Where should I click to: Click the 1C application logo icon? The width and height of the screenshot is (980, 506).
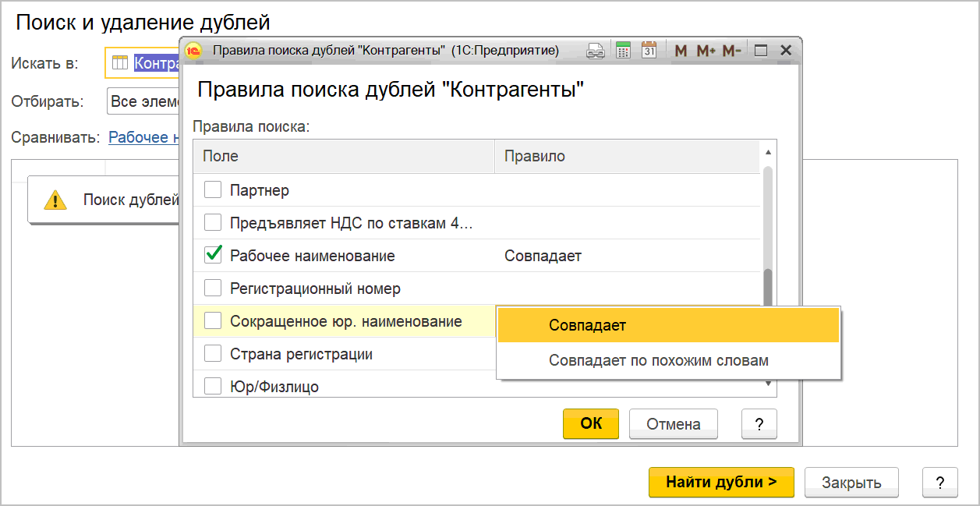click(193, 51)
